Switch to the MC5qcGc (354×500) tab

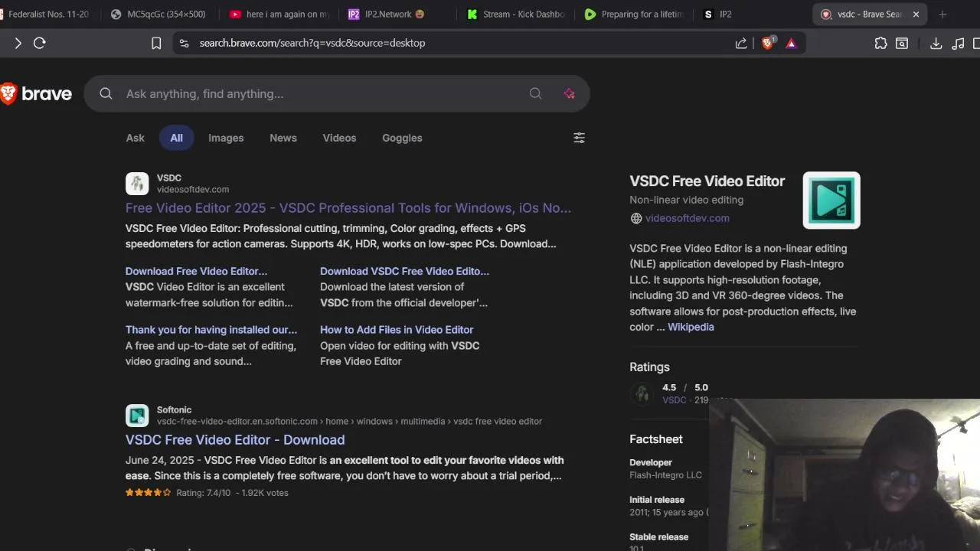tap(158, 15)
